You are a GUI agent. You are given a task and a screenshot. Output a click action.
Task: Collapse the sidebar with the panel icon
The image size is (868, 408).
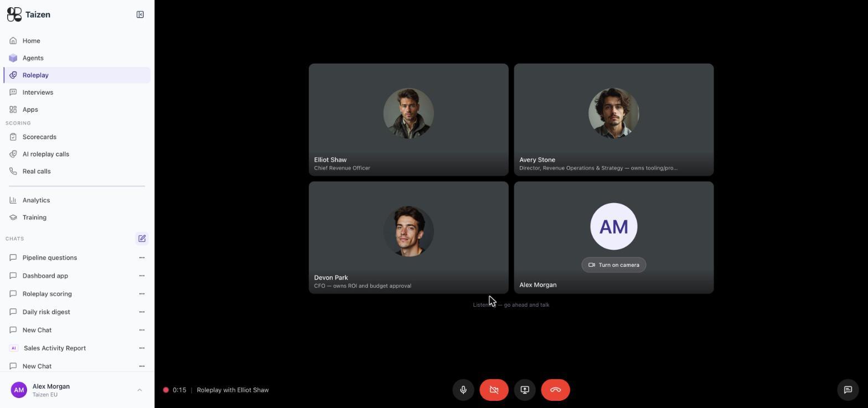(140, 14)
